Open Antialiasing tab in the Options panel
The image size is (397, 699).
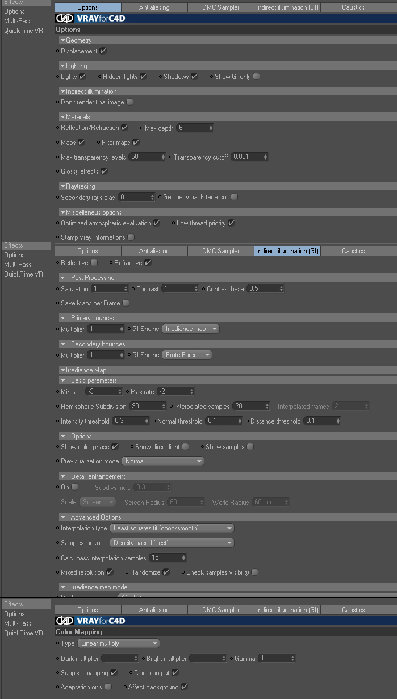tap(154, 7)
